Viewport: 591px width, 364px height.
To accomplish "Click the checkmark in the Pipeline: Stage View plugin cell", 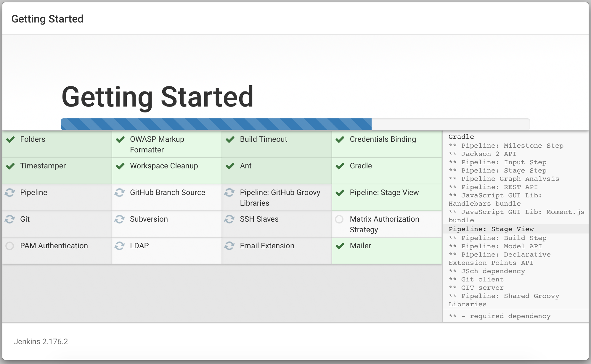I will click(340, 193).
